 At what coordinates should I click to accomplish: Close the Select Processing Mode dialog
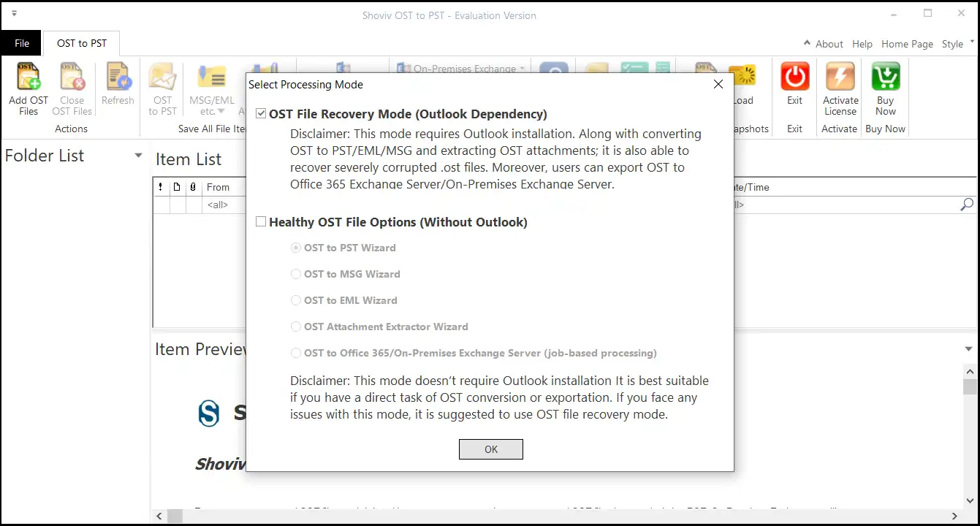click(x=718, y=84)
